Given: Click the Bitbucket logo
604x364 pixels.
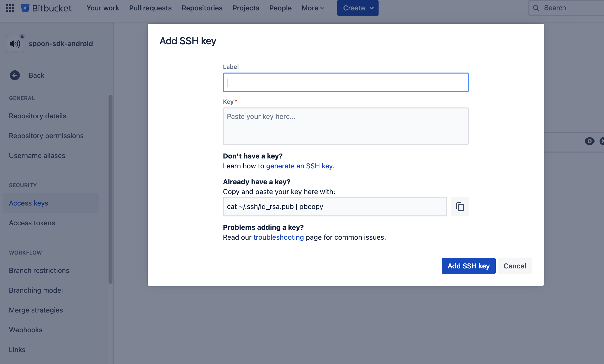Looking at the screenshot, I should pyautogui.click(x=46, y=8).
